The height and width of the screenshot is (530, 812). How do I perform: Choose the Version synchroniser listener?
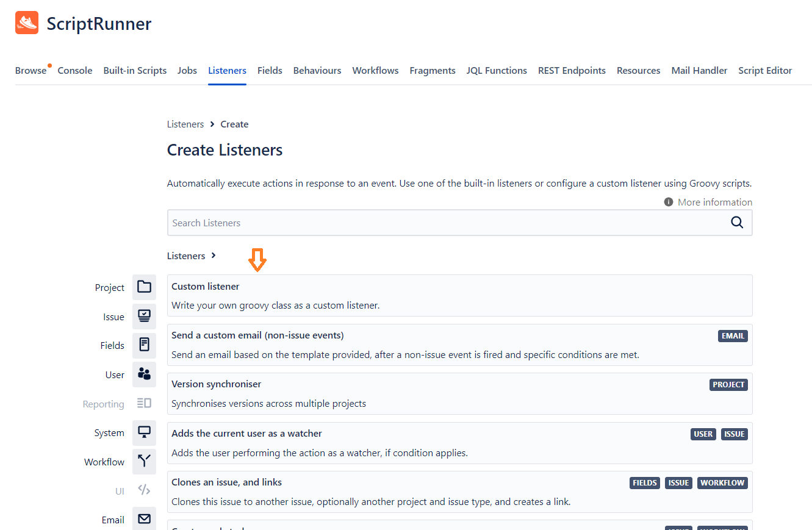point(459,393)
